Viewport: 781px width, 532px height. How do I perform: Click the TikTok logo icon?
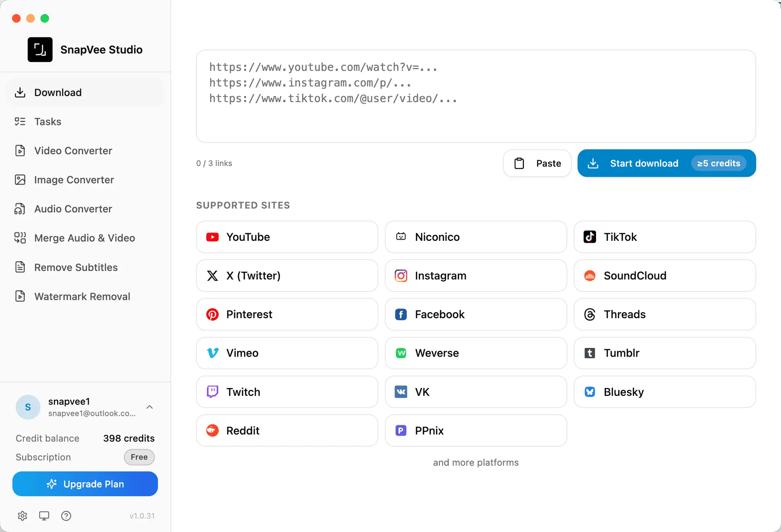coord(590,237)
